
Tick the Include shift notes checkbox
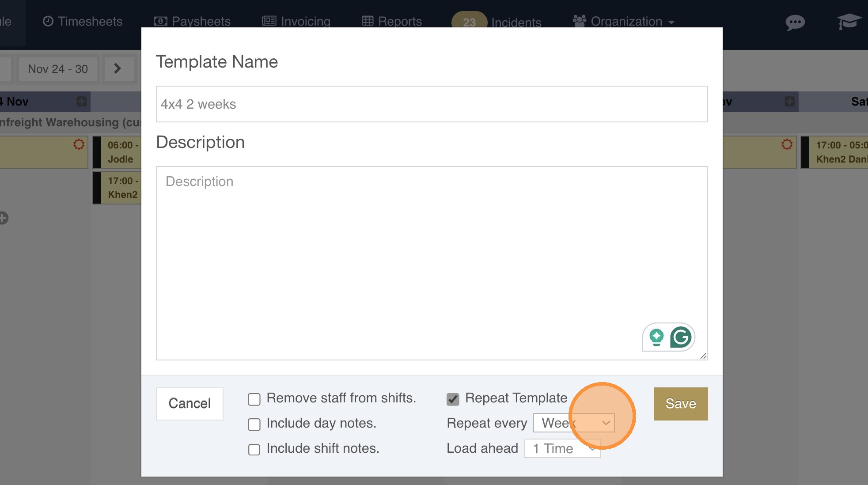click(254, 450)
